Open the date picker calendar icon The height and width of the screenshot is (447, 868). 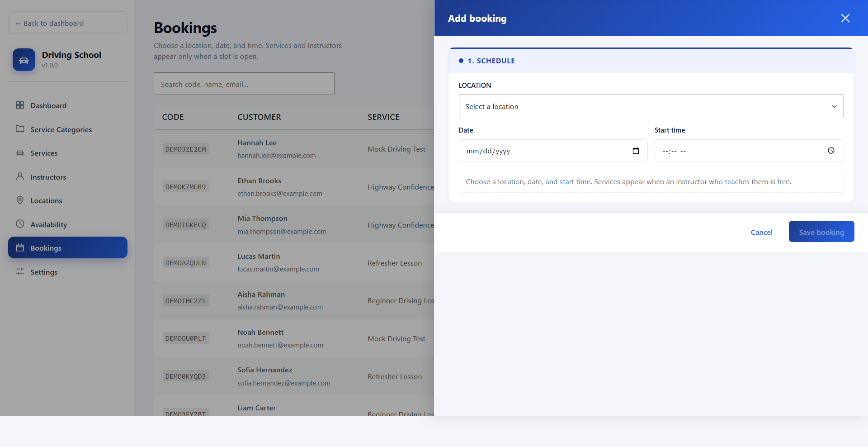[x=636, y=151]
